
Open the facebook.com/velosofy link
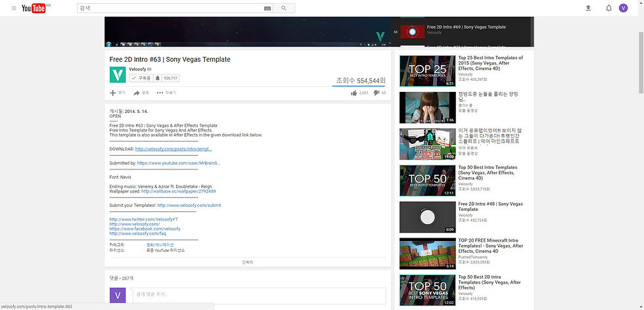(x=145, y=229)
